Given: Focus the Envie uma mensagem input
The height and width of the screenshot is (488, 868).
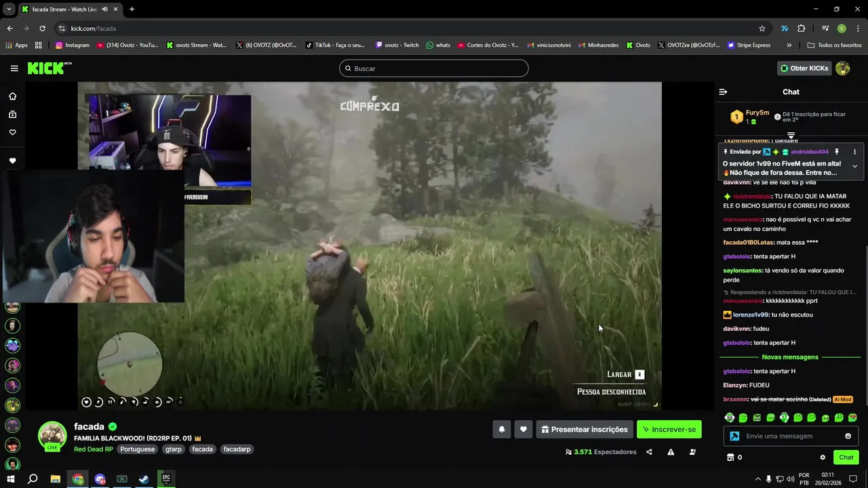Looking at the screenshot, I should (x=791, y=436).
